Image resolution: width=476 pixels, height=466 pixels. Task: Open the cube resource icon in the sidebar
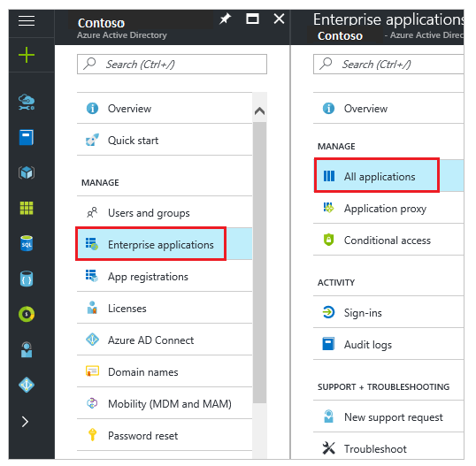[x=27, y=172]
